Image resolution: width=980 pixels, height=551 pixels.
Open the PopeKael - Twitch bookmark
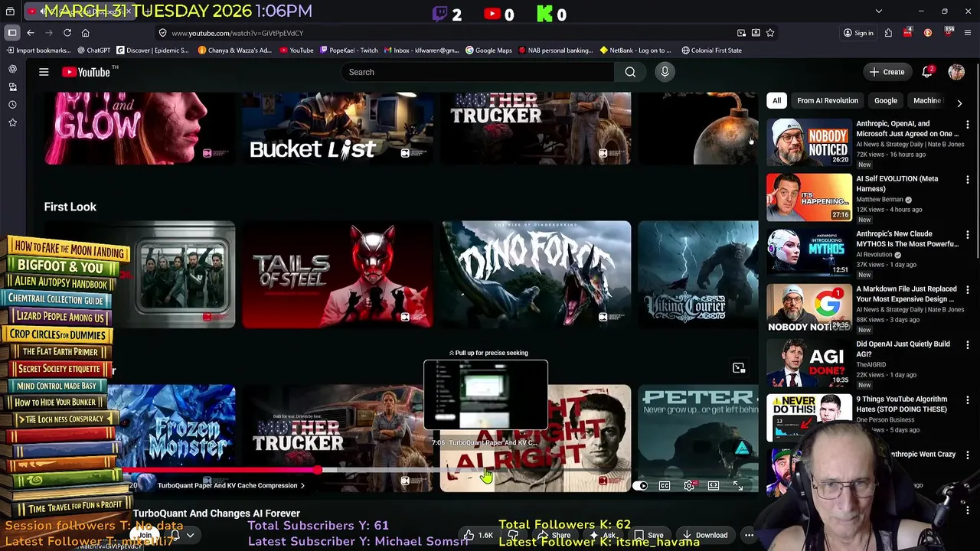click(348, 51)
